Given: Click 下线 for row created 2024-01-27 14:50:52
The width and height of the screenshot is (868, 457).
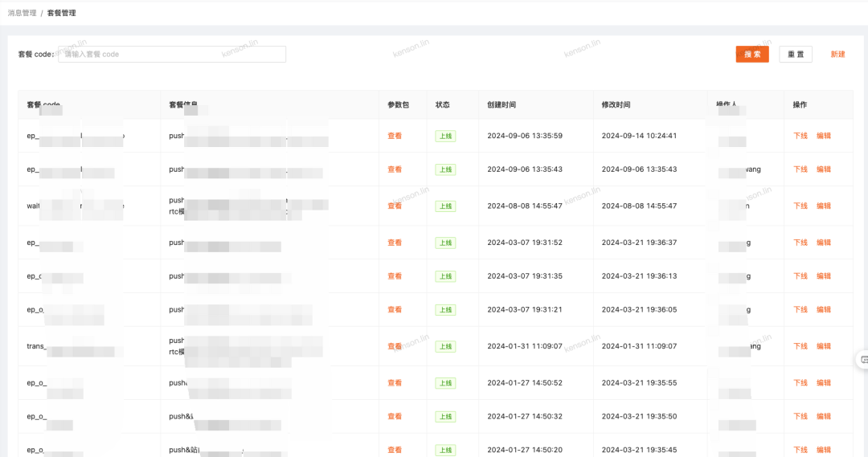Looking at the screenshot, I should pyautogui.click(x=800, y=383).
